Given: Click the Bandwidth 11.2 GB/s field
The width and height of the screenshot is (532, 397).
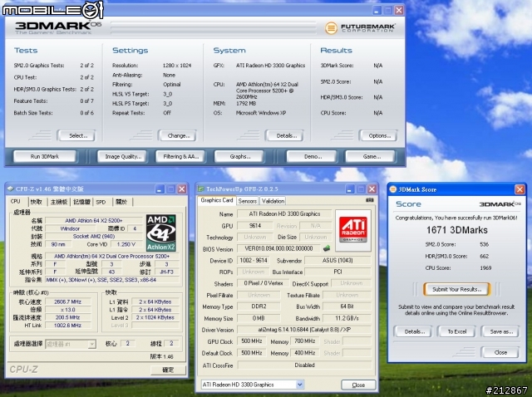Looking at the screenshot, I should [x=347, y=318].
